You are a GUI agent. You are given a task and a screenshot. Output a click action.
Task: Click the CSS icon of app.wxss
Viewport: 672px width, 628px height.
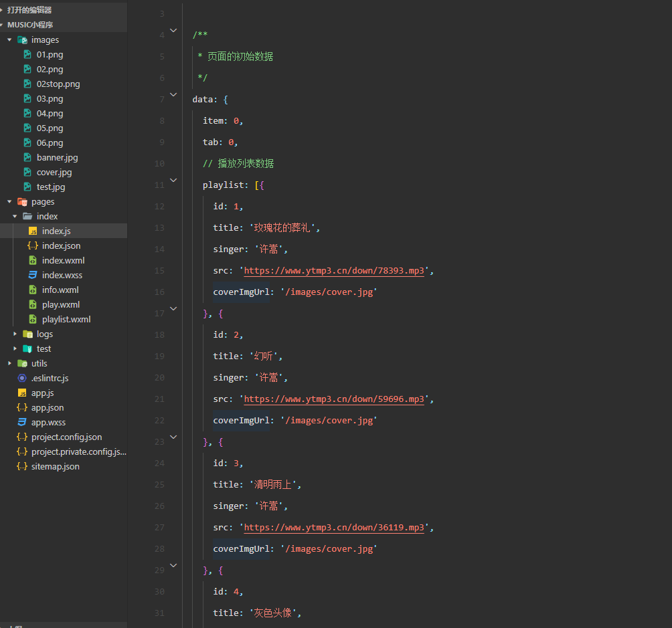click(22, 423)
